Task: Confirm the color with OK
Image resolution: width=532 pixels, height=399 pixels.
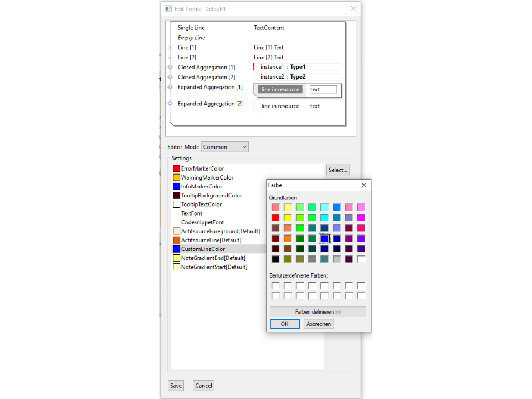Action: click(285, 324)
